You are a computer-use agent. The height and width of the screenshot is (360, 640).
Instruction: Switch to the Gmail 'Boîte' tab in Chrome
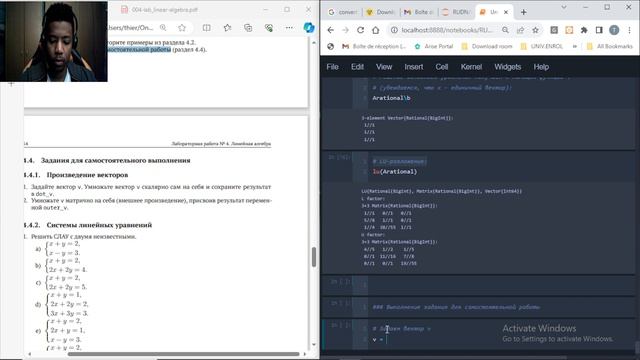coord(418,12)
